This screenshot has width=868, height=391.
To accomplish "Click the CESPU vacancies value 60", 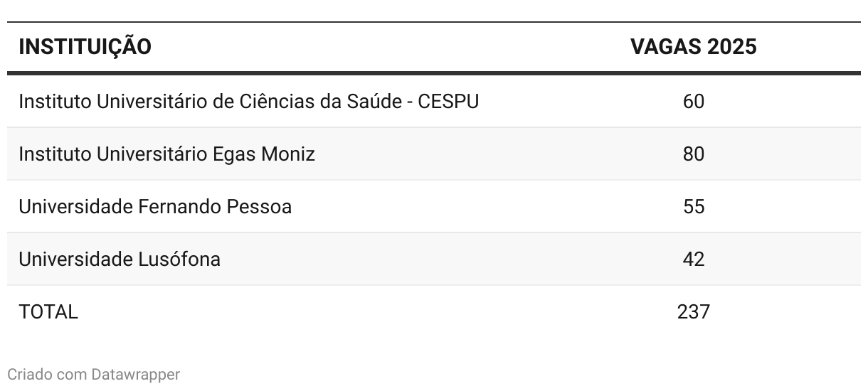I will tap(694, 102).
